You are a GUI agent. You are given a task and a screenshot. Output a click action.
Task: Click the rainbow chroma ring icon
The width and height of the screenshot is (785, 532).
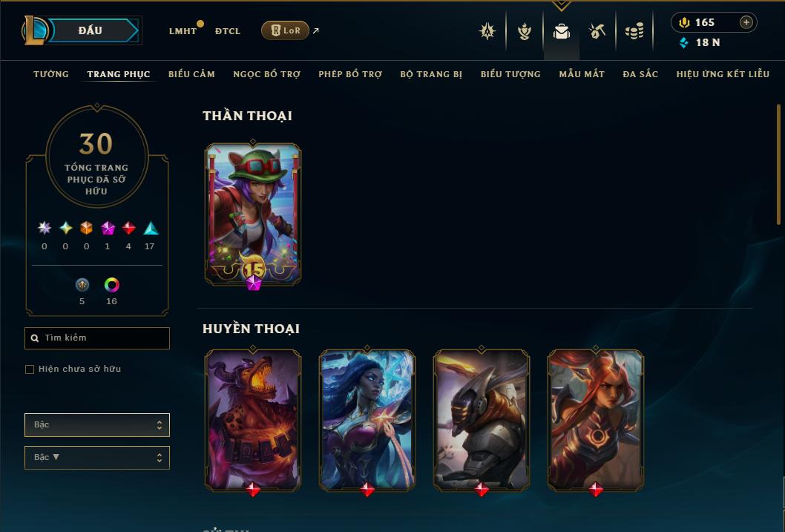coord(111,285)
